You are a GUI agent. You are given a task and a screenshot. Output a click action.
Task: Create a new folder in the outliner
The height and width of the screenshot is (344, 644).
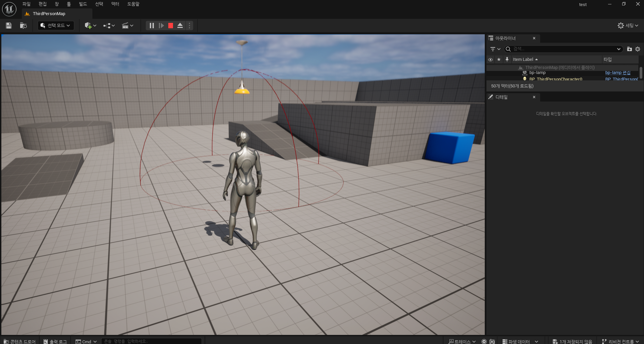coord(630,49)
